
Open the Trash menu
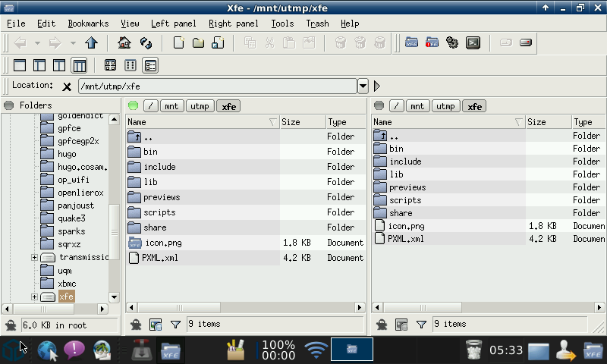pyautogui.click(x=317, y=24)
